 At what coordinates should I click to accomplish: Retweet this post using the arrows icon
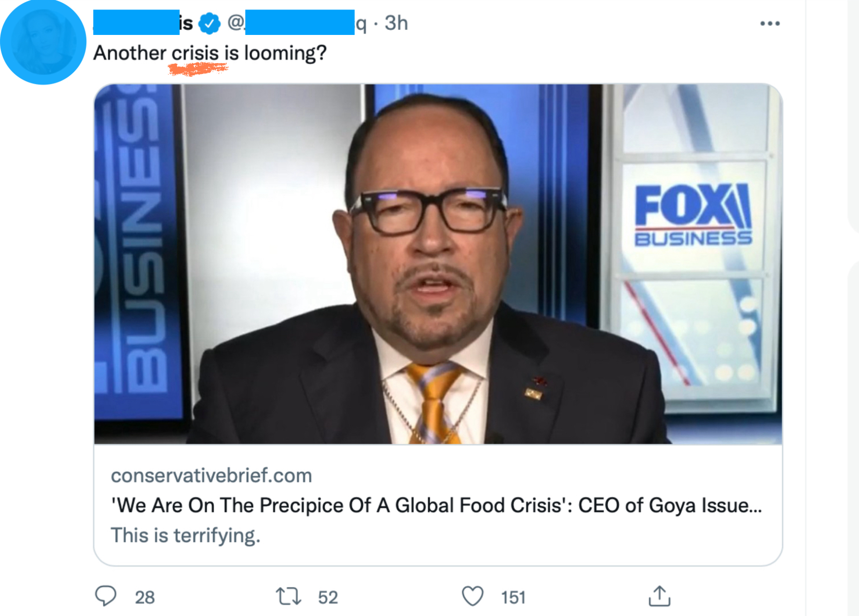pyautogui.click(x=288, y=596)
